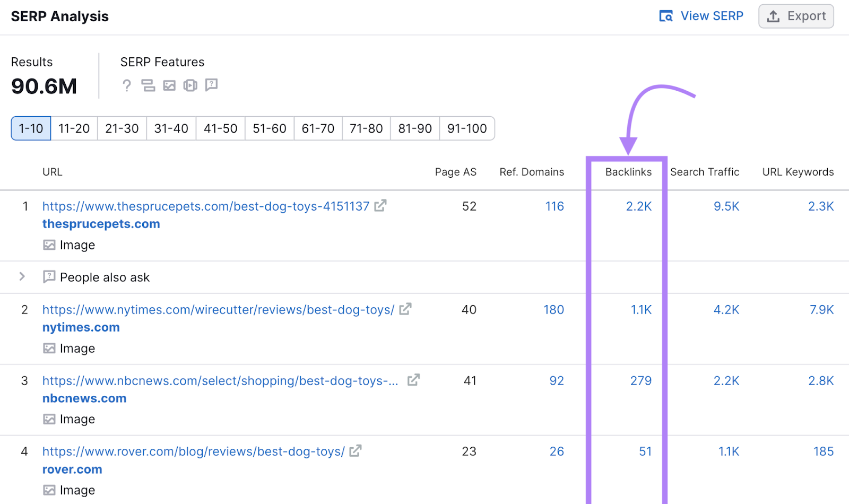Switch to results 91-100

tap(466, 128)
